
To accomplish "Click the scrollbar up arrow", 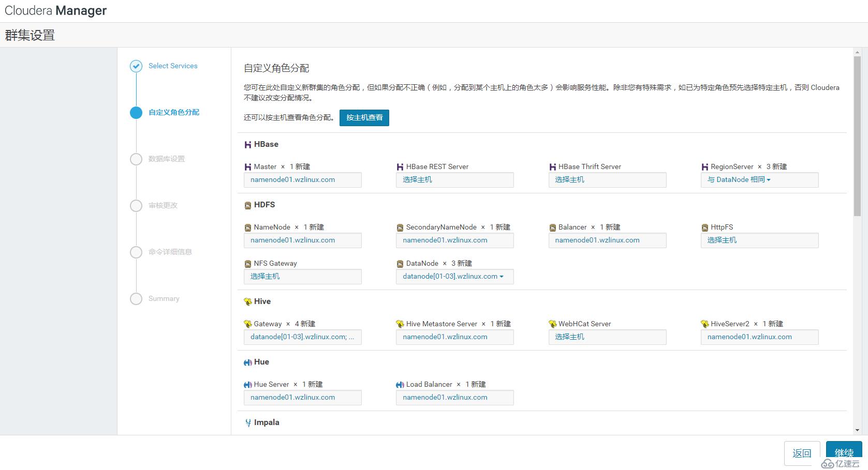I will point(857,52).
